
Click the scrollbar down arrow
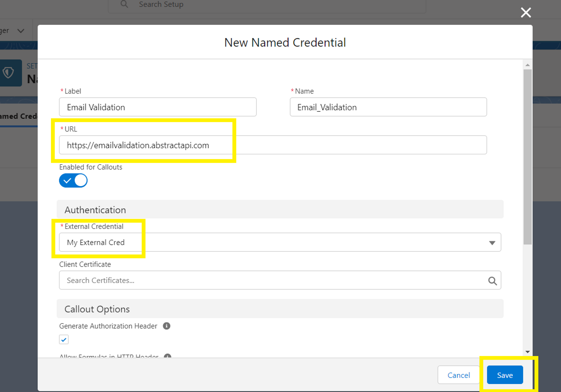528,352
